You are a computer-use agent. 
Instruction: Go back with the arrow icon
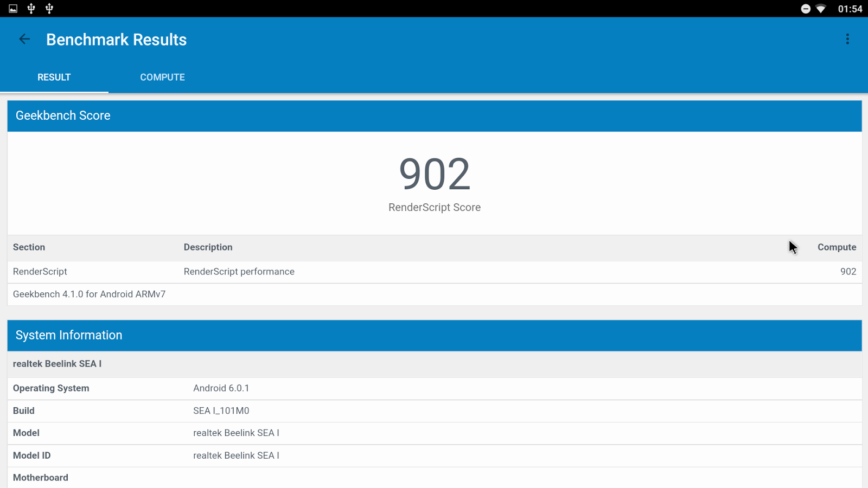[x=24, y=39]
